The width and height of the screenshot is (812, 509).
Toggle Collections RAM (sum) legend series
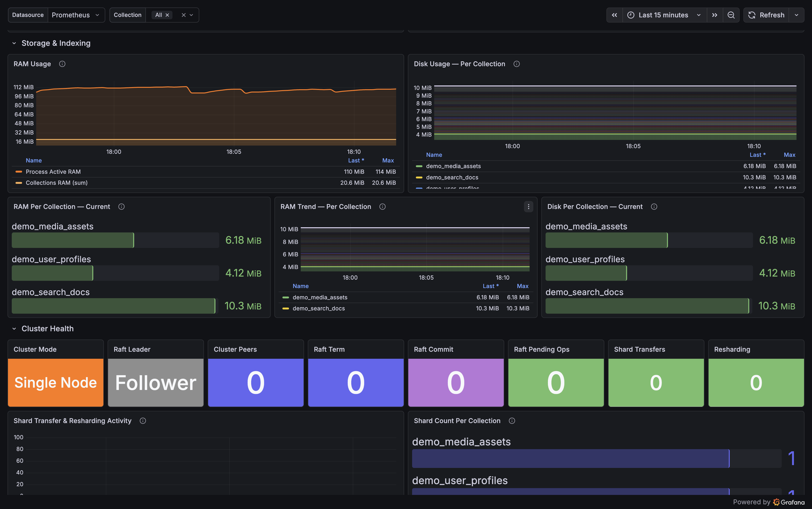click(56, 183)
